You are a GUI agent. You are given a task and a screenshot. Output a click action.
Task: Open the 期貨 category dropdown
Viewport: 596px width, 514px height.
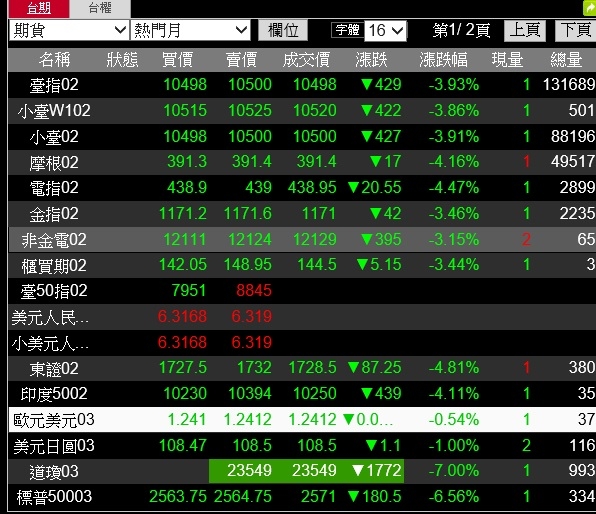click(69, 30)
